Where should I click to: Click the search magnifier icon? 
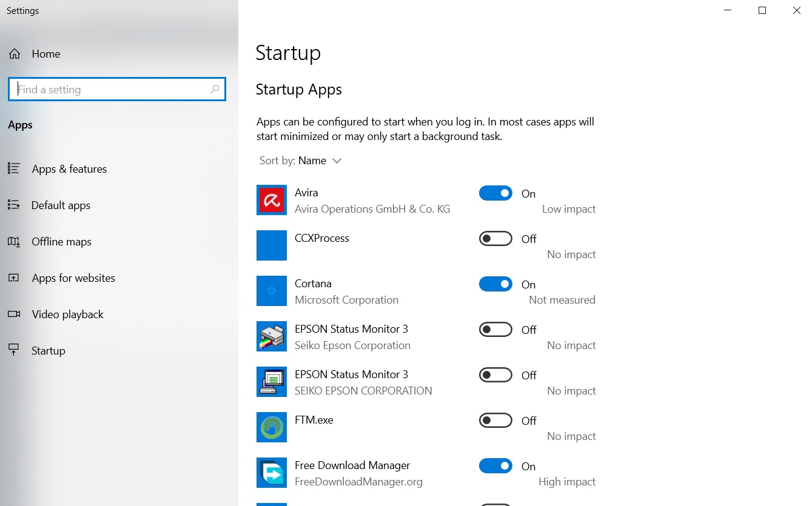[214, 89]
